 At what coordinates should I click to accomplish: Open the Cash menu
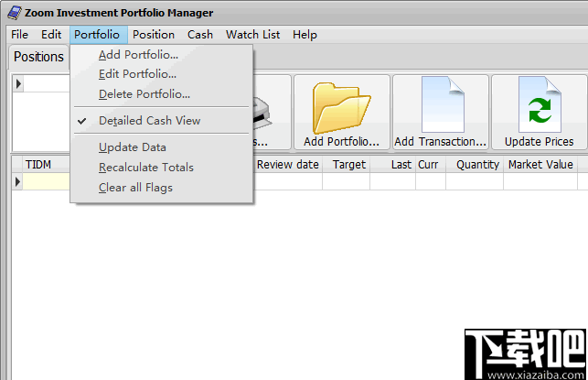point(200,35)
